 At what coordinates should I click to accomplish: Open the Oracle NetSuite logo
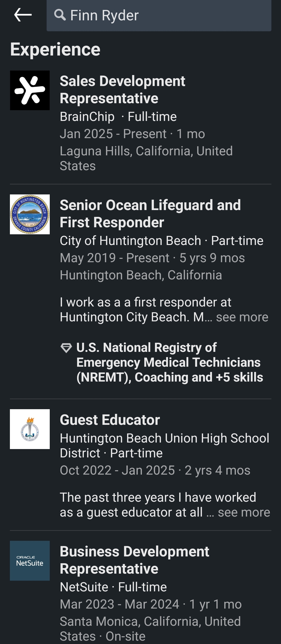pyautogui.click(x=30, y=560)
